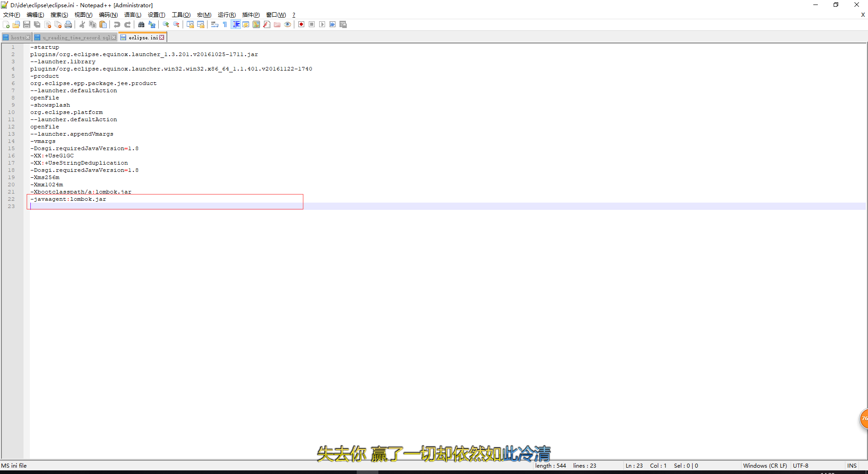
Task: Click the Zoom Out icon
Action: [x=176, y=24]
